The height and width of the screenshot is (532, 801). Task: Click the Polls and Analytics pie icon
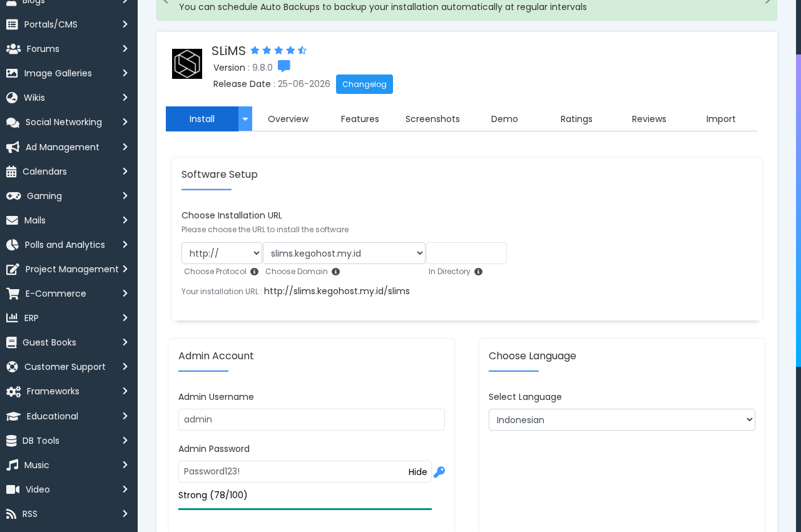[13, 245]
